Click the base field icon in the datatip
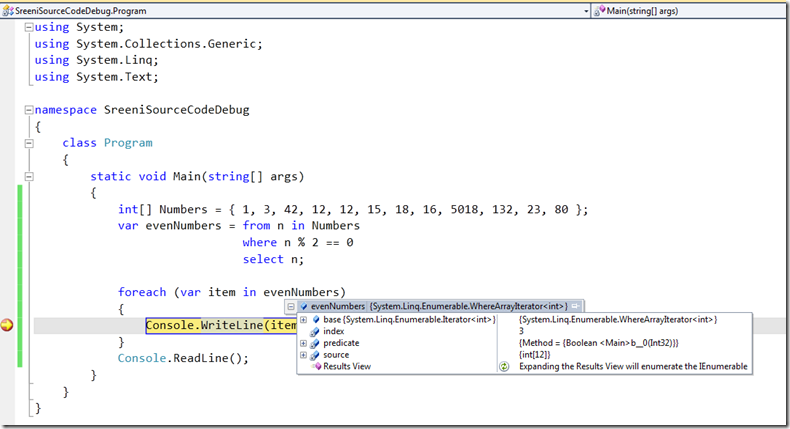Image resolution: width=790 pixels, height=429 pixels. tap(316, 319)
